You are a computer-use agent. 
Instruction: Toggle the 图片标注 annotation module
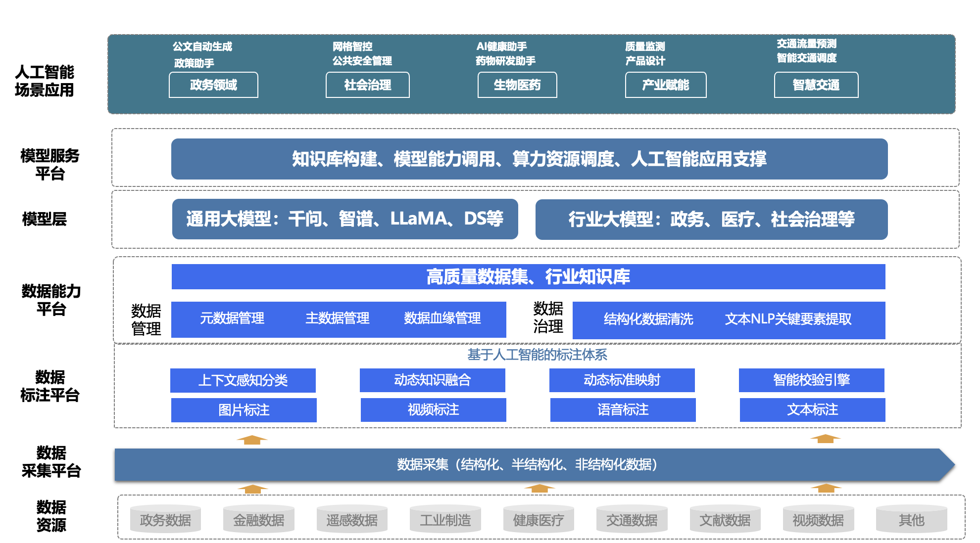coord(243,409)
